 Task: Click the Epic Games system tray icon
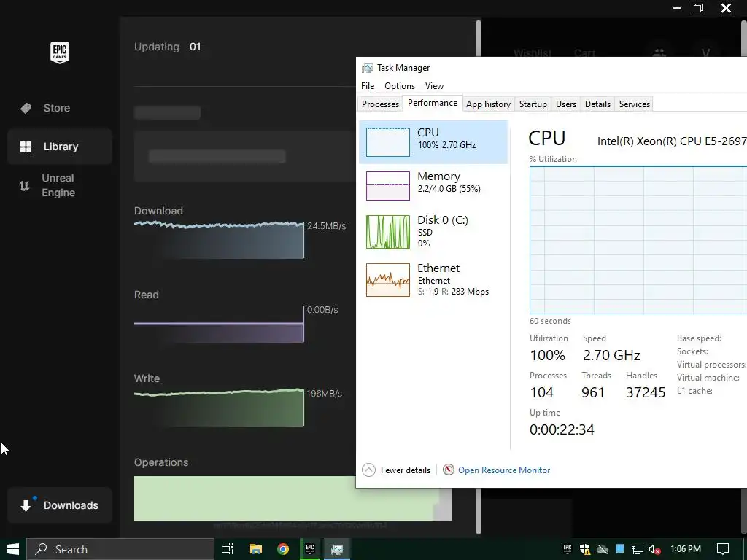568,549
